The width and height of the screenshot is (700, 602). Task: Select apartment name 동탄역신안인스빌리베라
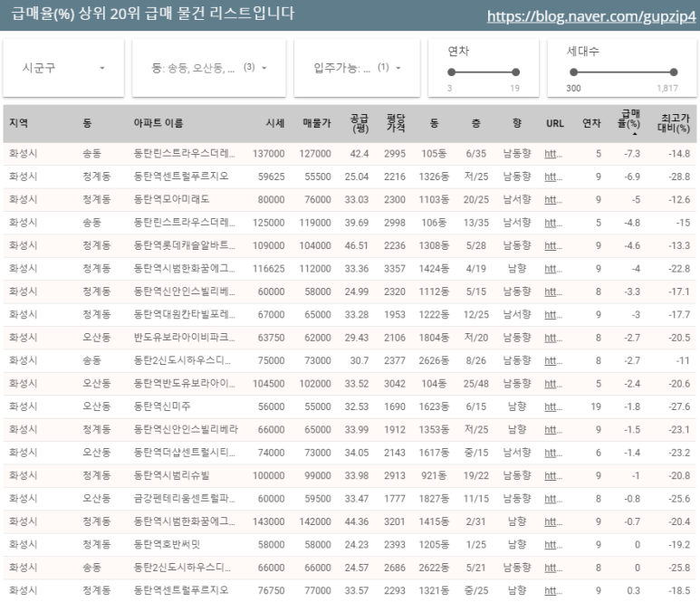tap(186, 429)
